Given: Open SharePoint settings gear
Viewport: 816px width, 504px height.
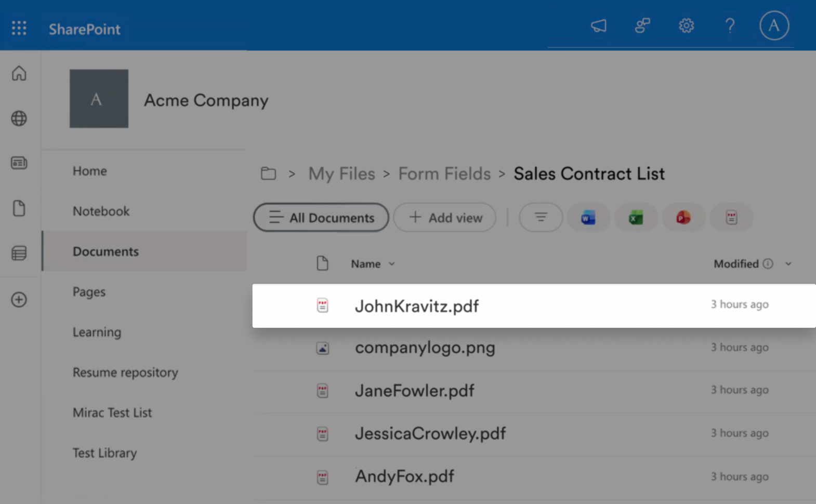Looking at the screenshot, I should [x=686, y=25].
